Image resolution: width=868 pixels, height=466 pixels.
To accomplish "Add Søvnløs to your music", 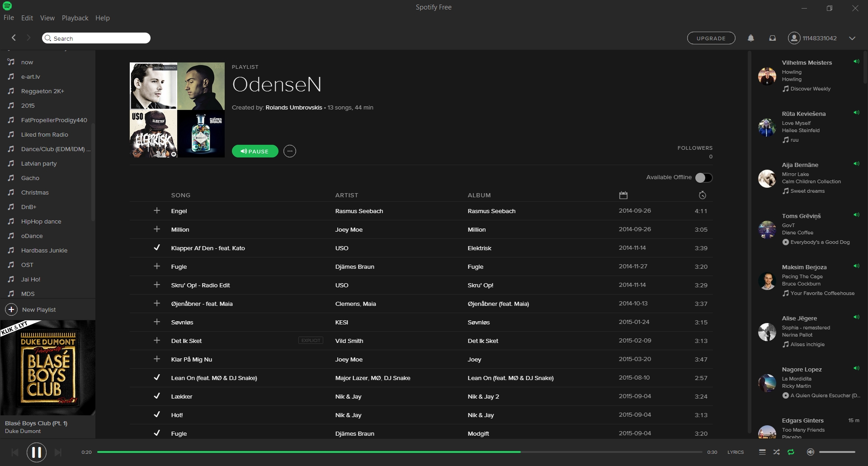I will pyautogui.click(x=157, y=322).
